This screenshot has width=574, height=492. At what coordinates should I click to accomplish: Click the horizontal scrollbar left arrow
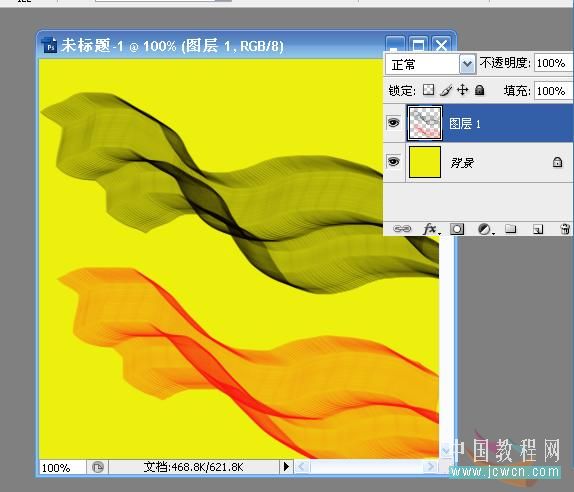(x=302, y=467)
